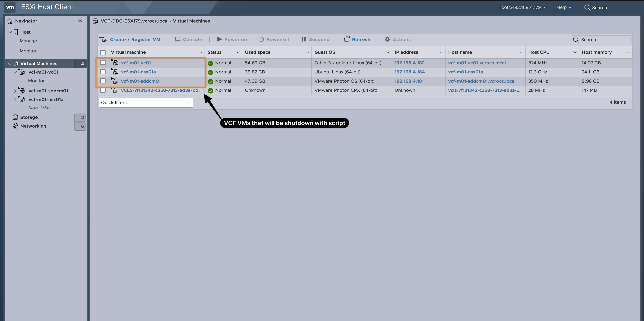
Task: Check the select-all checkbox in table header
Action: (x=103, y=53)
